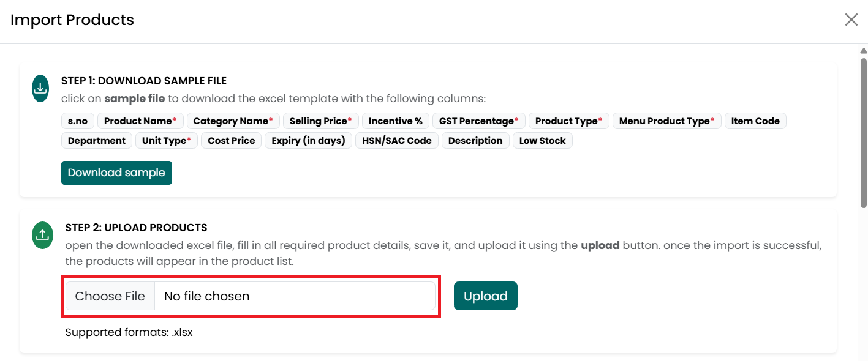Click the Selling Price column tag

tap(321, 121)
